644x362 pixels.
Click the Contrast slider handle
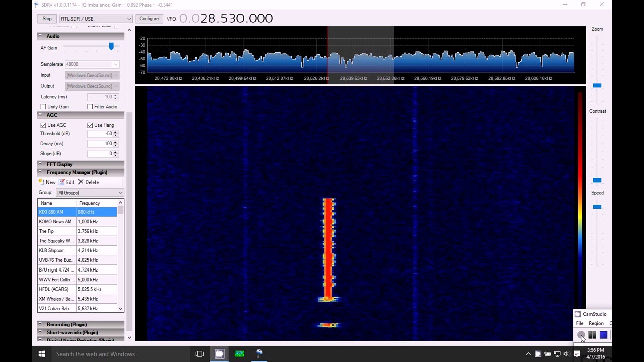(x=597, y=180)
